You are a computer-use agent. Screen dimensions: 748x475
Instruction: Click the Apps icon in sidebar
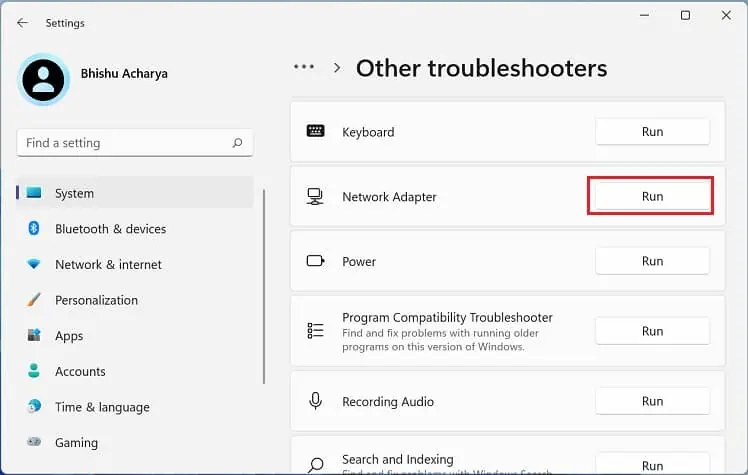pyautogui.click(x=34, y=336)
